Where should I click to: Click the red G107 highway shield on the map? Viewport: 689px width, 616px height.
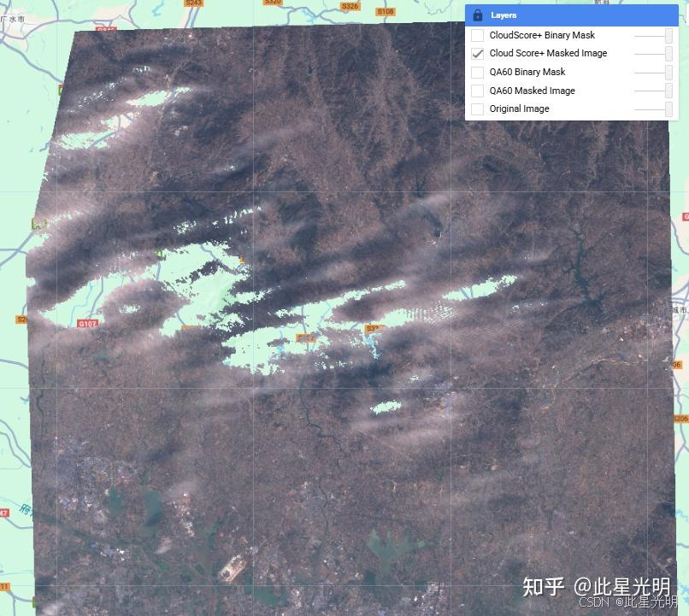(87, 323)
